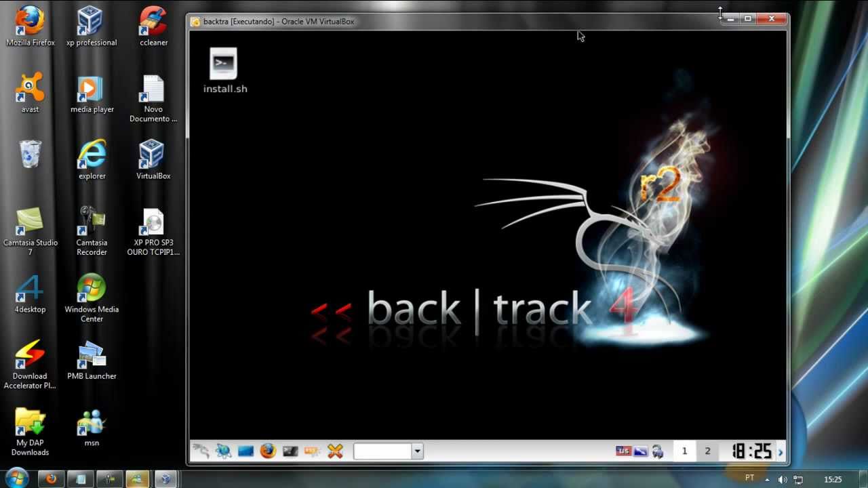
Task: Open PMB Launcher shortcut
Action: tap(92, 360)
